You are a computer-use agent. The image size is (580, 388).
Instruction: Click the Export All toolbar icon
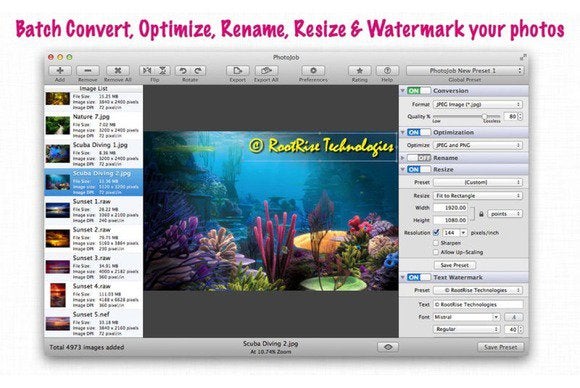[x=266, y=70]
